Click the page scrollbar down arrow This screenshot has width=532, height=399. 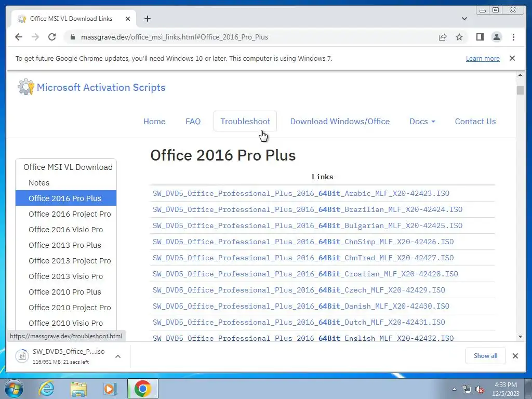tap(520, 337)
